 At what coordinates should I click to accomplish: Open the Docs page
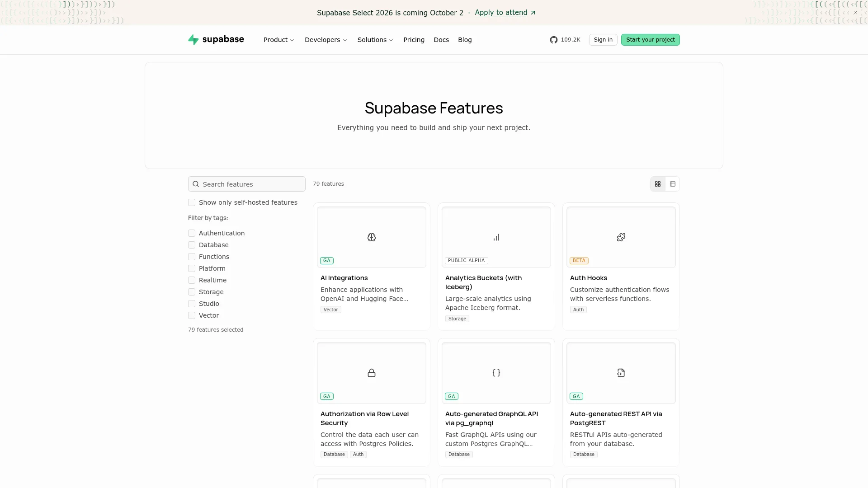[441, 40]
